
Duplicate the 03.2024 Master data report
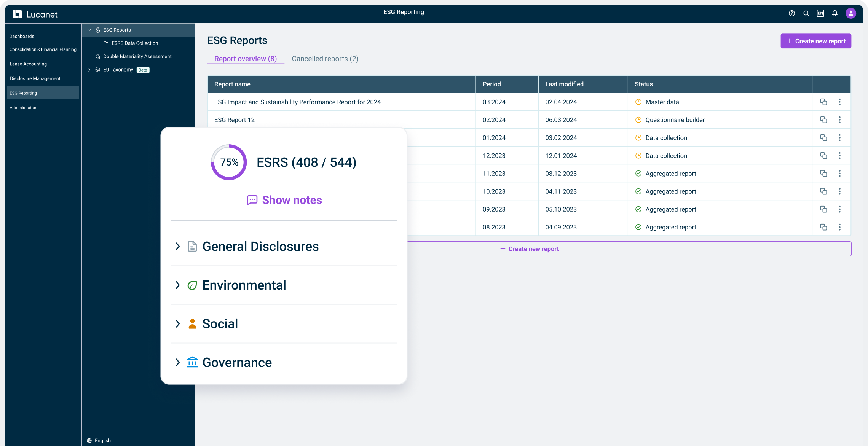[x=823, y=102]
